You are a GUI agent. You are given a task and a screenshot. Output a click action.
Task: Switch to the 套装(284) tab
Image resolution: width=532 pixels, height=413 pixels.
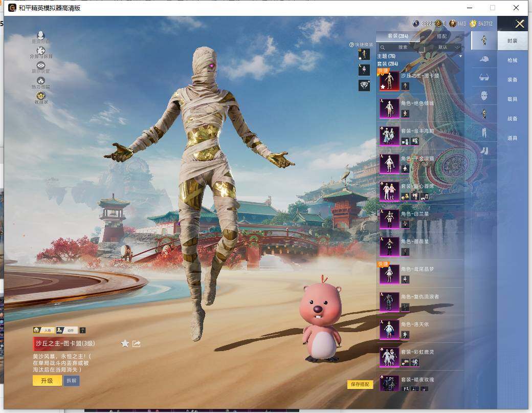pyautogui.click(x=397, y=36)
